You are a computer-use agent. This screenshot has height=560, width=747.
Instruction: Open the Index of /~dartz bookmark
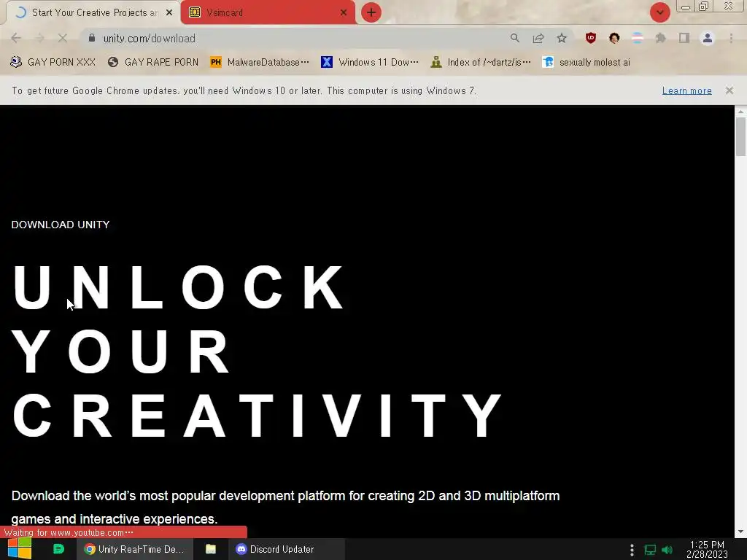[x=480, y=63]
